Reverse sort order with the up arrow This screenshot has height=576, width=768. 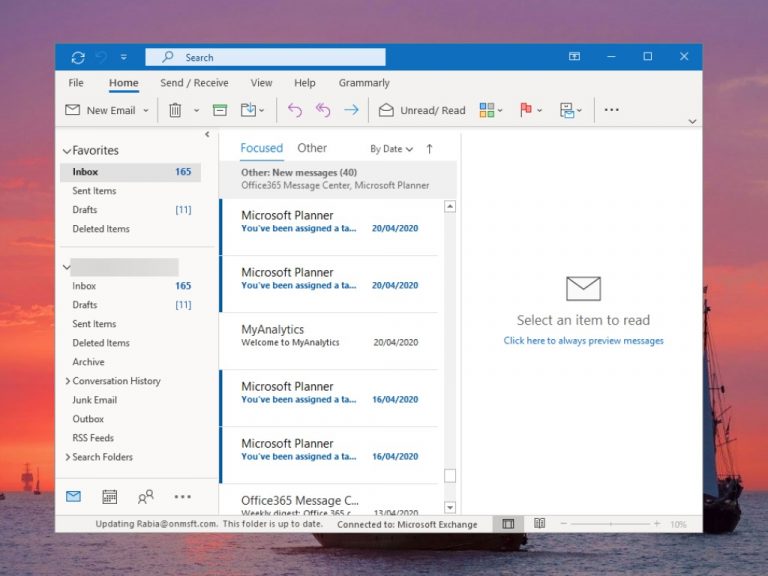click(x=430, y=149)
